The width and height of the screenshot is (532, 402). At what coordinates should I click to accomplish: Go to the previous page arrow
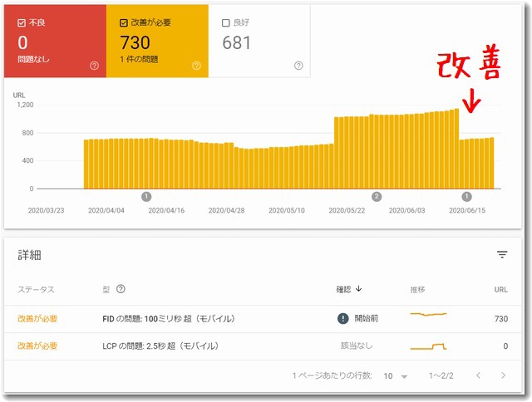coord(477,375)
